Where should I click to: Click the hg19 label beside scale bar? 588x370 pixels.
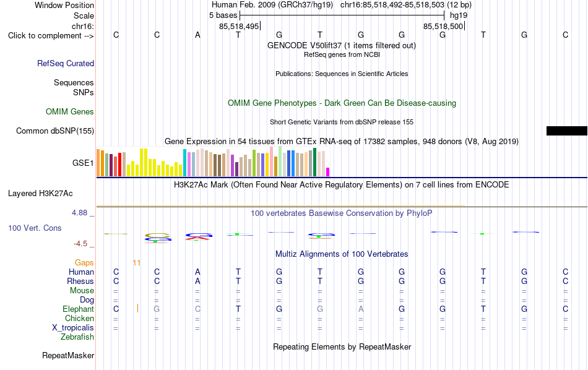pyautogui.click(x=459, y=15)
